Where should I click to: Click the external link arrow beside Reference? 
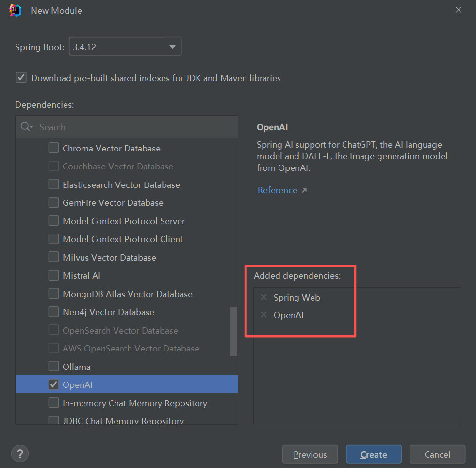[304, 190]
